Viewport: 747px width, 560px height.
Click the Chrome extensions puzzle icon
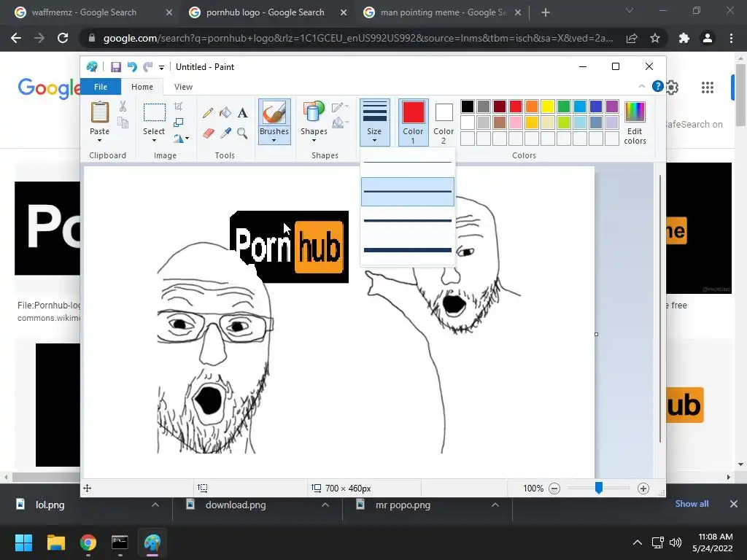click(x=684, y=38)
